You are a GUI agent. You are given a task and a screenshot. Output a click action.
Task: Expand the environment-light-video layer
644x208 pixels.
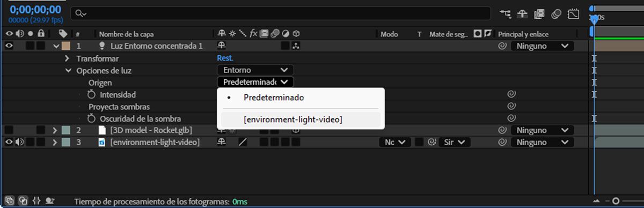click(x=55, y=142)
